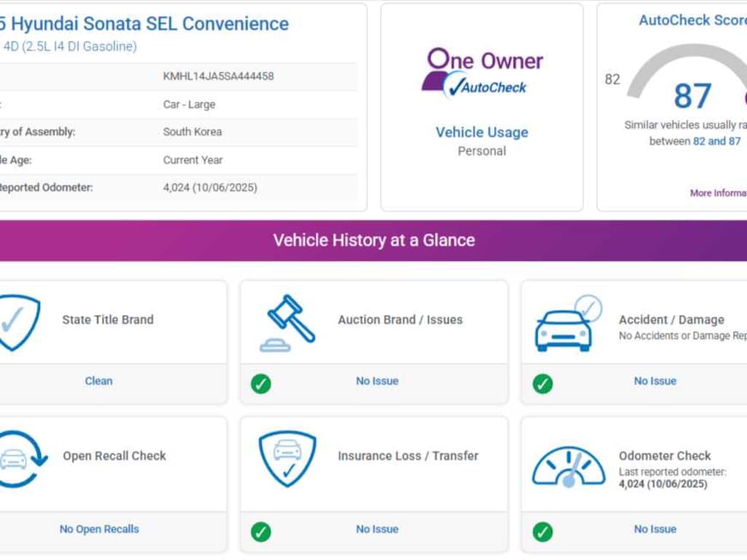Viewport: 747px width, 560px height.
Task: Open the No Open Recalls link
Action: [99, 529]
